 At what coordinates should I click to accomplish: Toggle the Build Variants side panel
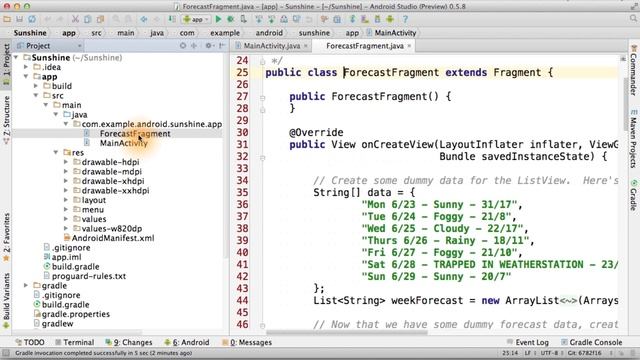[x=6, y=301]
